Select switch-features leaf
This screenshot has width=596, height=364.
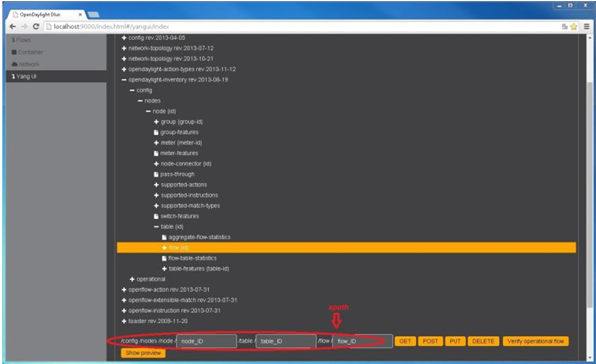coord(176,216)
